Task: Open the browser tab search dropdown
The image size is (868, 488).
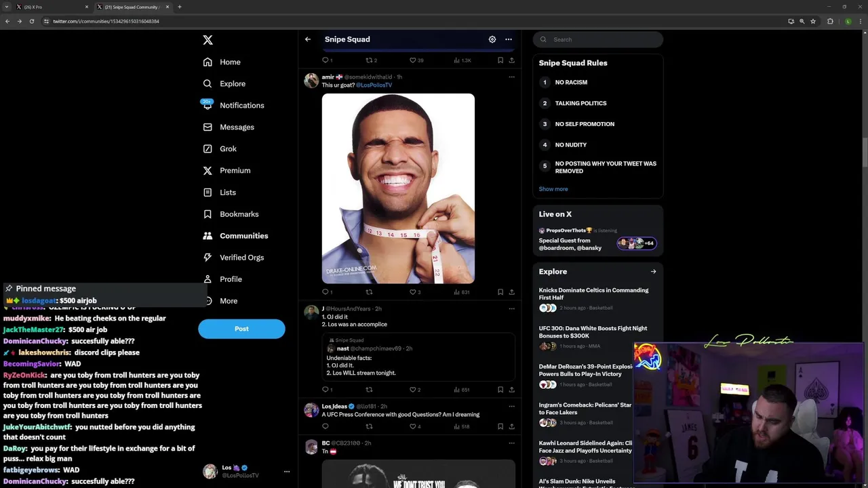Action: (6, 7)
